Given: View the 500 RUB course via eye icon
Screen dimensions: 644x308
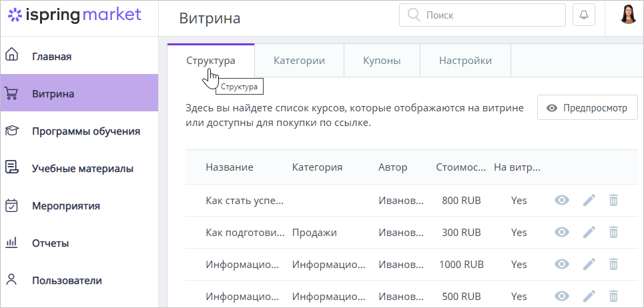Looking at the screenshot, I should [x=562, y=296].
